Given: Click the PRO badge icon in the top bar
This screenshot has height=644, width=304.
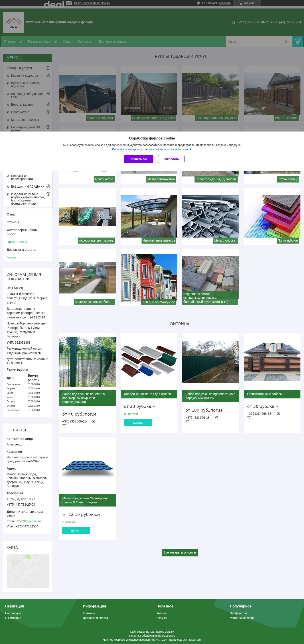Looking at the screenshot, I should click(69, 3).
